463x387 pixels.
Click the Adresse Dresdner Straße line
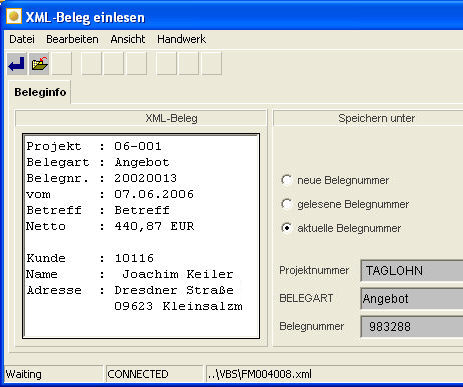click(130, 290)
